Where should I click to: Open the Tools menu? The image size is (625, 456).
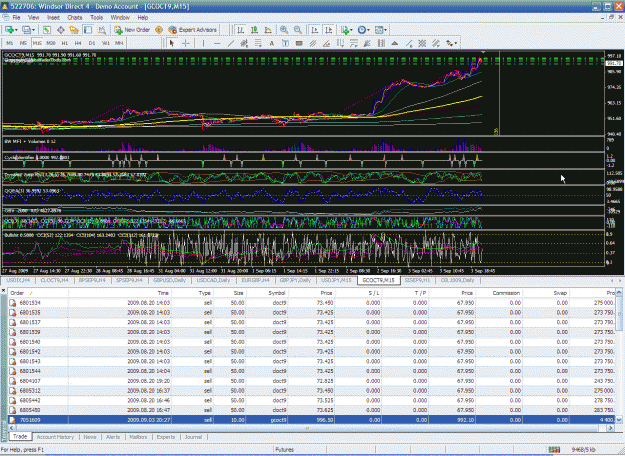point(96,18)
